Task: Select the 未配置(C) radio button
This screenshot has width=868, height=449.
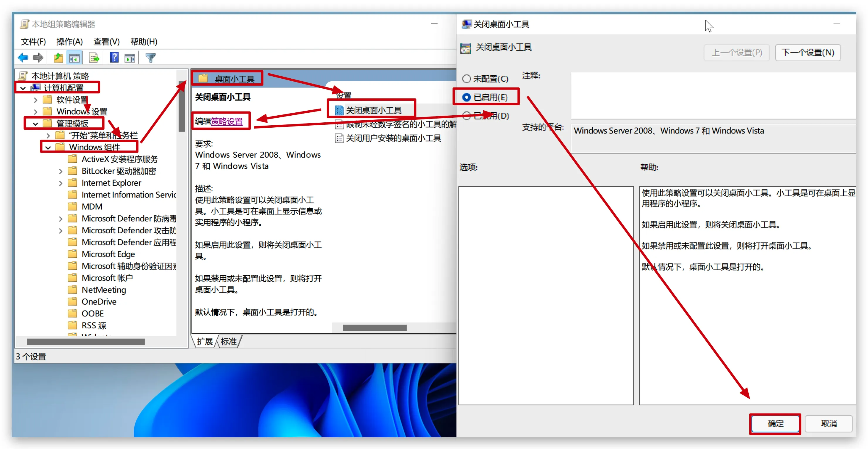Action: coord(466,79)
